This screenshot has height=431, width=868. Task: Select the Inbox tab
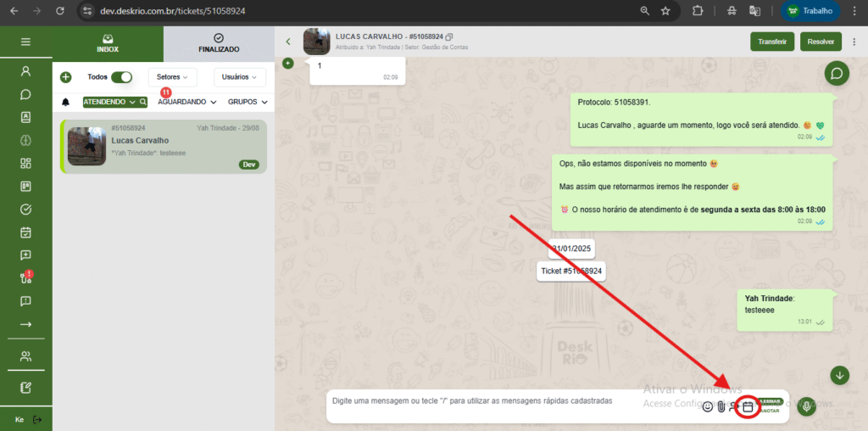pos(108,43)
